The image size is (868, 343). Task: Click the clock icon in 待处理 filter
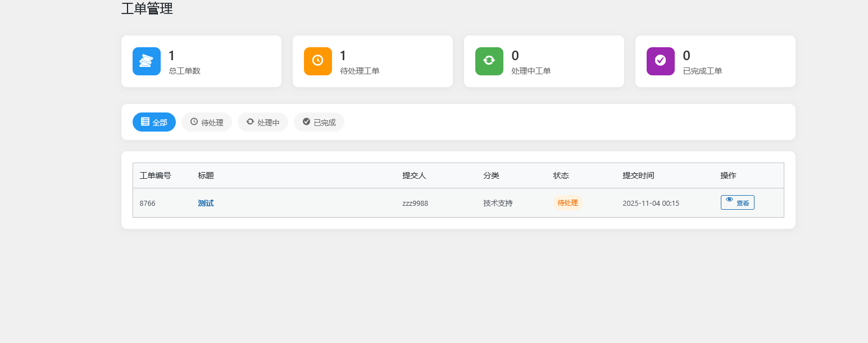193,121
